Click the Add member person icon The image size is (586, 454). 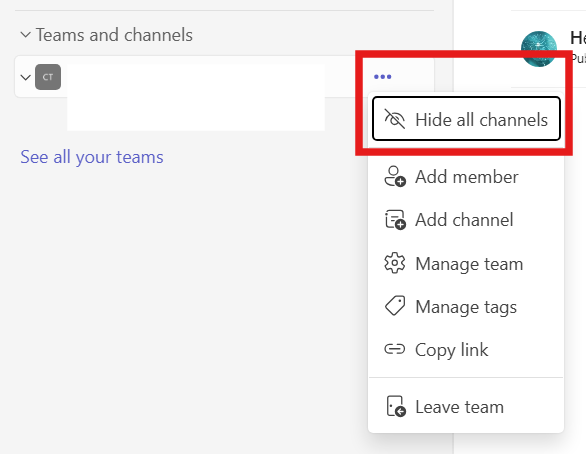pos(395,176)
